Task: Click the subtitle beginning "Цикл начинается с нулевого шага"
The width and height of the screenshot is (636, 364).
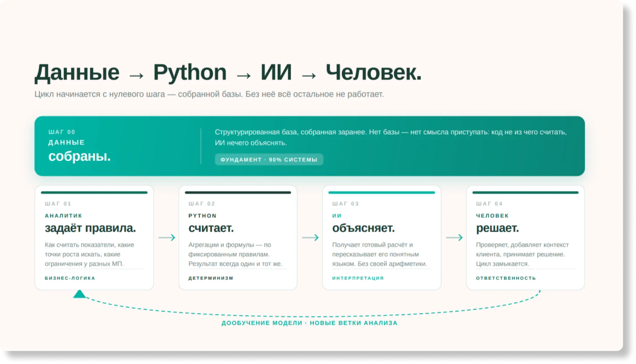Action: coord(209,94)
